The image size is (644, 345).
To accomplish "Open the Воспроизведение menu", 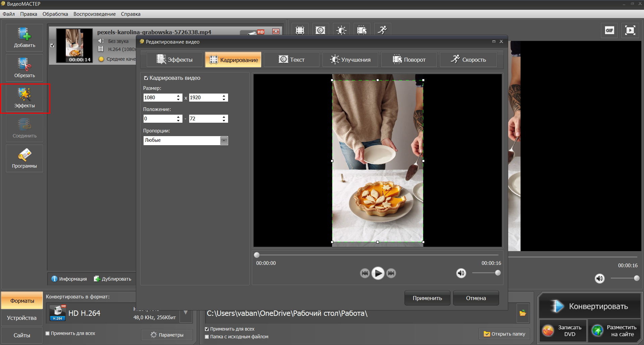I will (x=95, y=14).
